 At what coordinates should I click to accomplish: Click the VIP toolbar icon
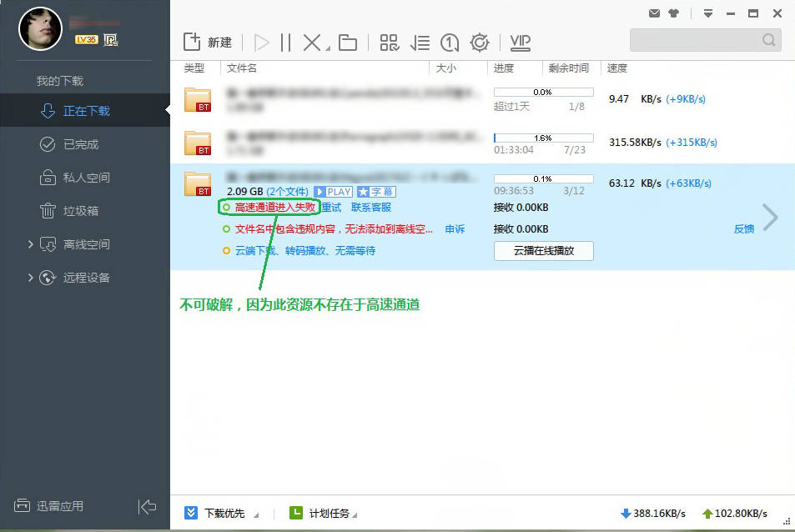click(x=521, y=43)
